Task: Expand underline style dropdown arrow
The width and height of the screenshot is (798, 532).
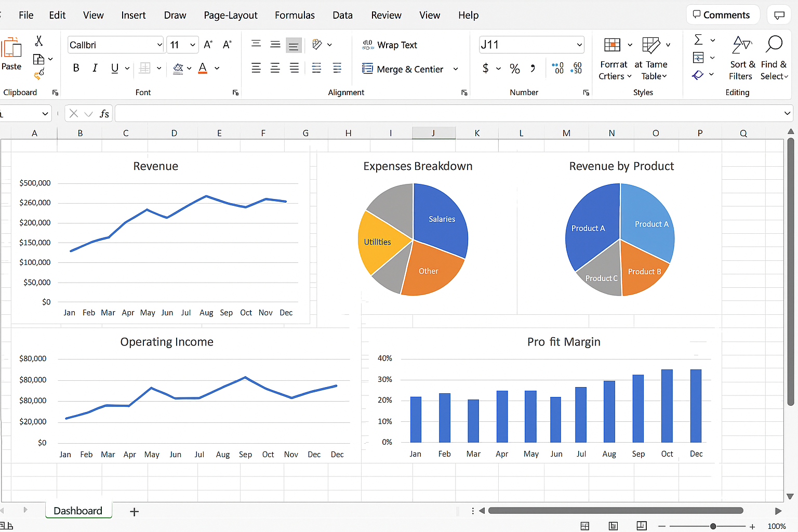Action: pyautogui.click(x=127, y=68)
